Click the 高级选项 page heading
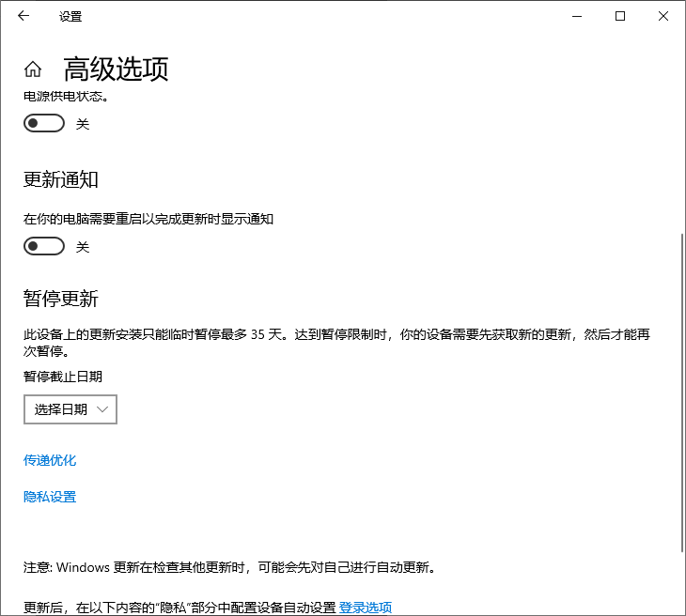Screen dimensions: 686x616 [117, 69]
